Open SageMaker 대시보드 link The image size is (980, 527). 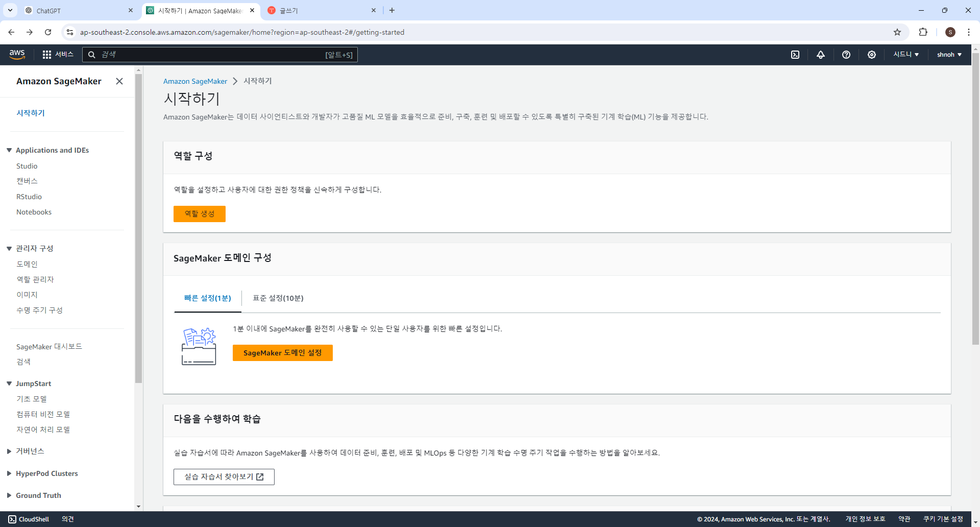pos(49,346)
